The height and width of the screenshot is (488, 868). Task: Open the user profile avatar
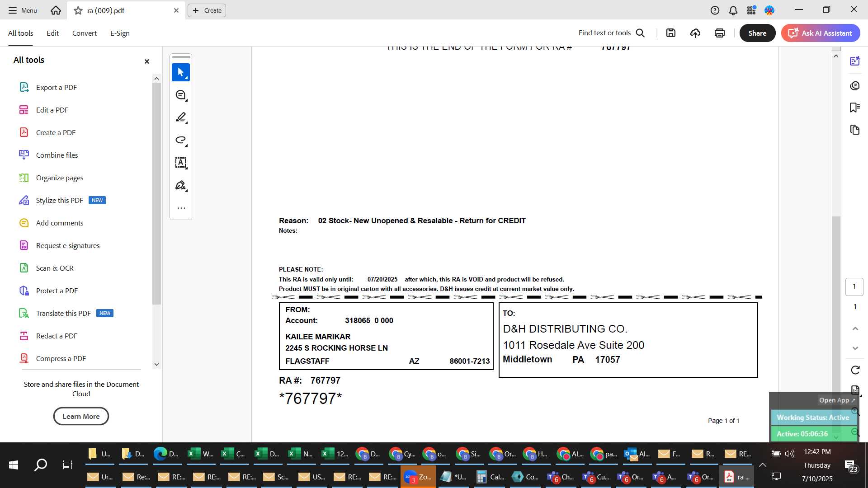[x=769, y=10]
